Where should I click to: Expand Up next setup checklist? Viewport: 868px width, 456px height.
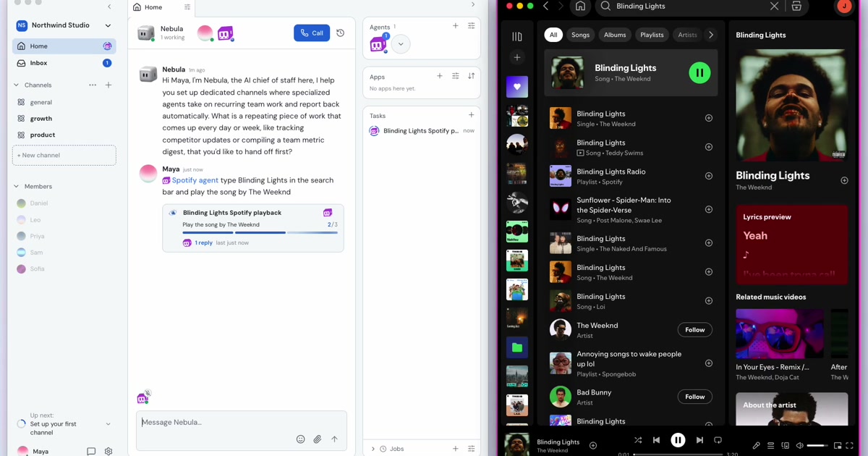[108, 424]
